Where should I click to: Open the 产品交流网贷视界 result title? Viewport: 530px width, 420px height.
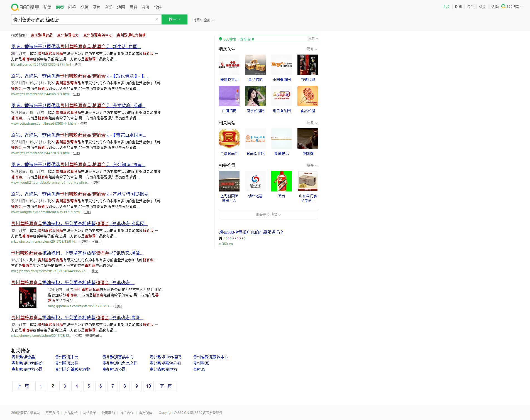pyautogui.click(x=80, y=194)
